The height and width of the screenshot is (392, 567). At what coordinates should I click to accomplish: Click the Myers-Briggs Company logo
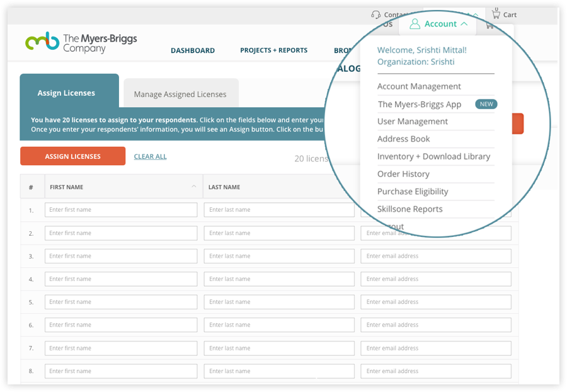81,43
